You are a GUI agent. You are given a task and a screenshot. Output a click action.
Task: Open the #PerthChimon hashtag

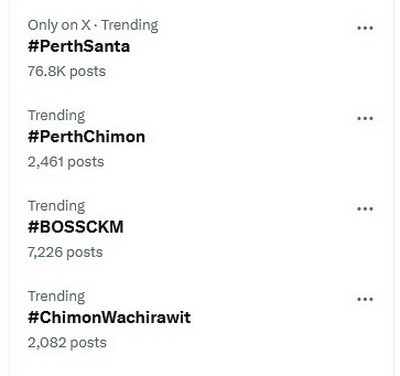[86, 137]
